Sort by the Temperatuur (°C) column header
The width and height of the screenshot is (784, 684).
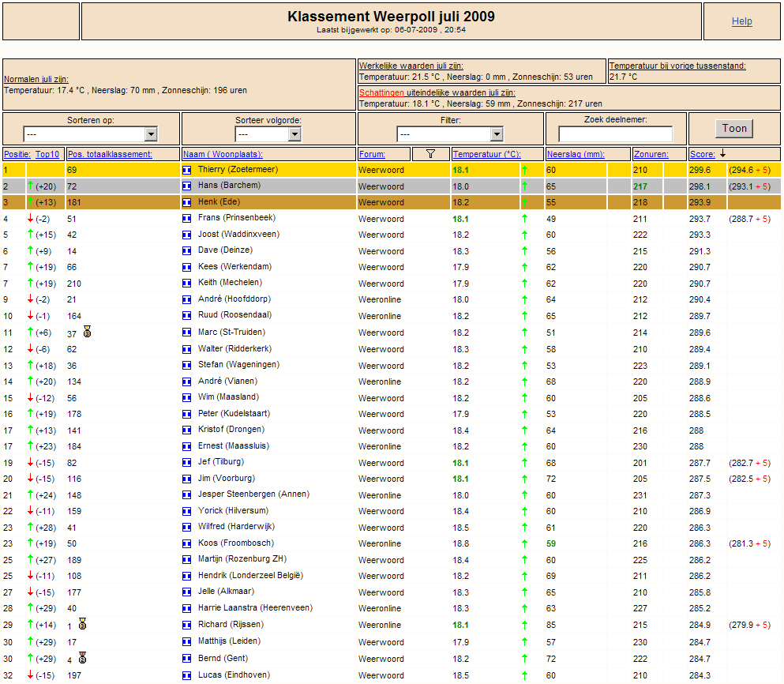coord(486,154)
